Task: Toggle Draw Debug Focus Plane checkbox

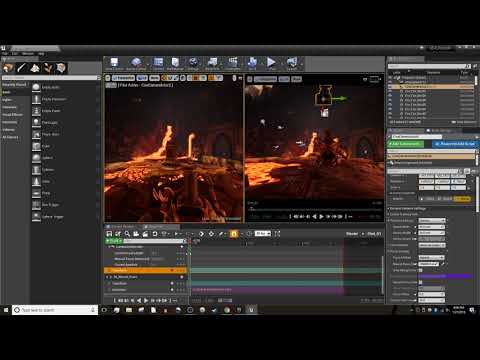Action: (x=421, y=270)
